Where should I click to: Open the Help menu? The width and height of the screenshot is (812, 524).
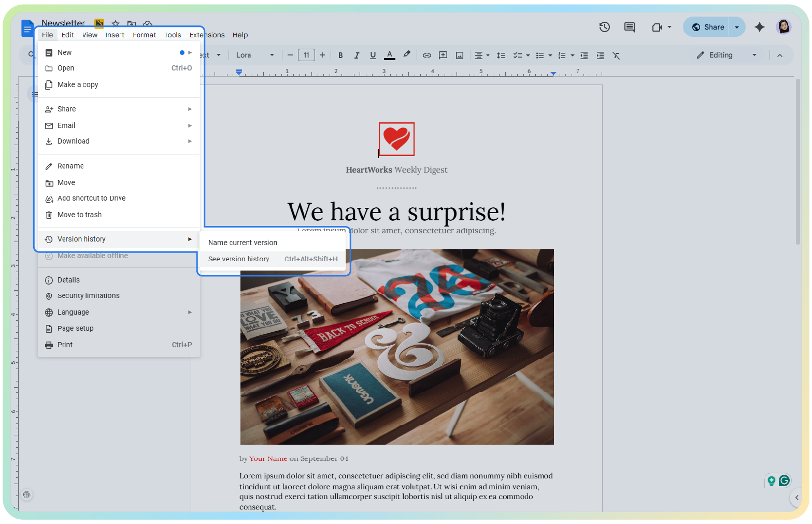240,35
